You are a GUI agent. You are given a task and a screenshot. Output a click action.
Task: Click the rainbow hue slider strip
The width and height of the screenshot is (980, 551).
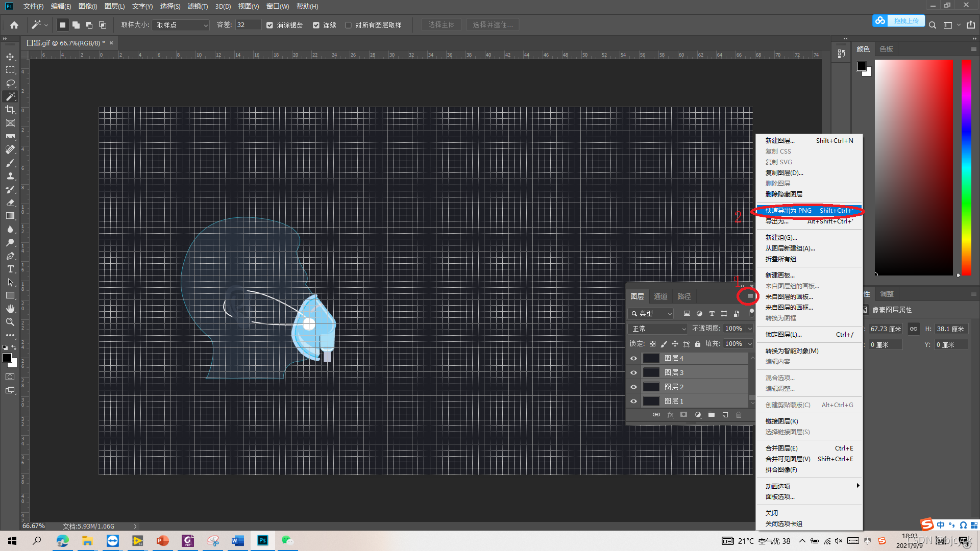pos(966,168)
